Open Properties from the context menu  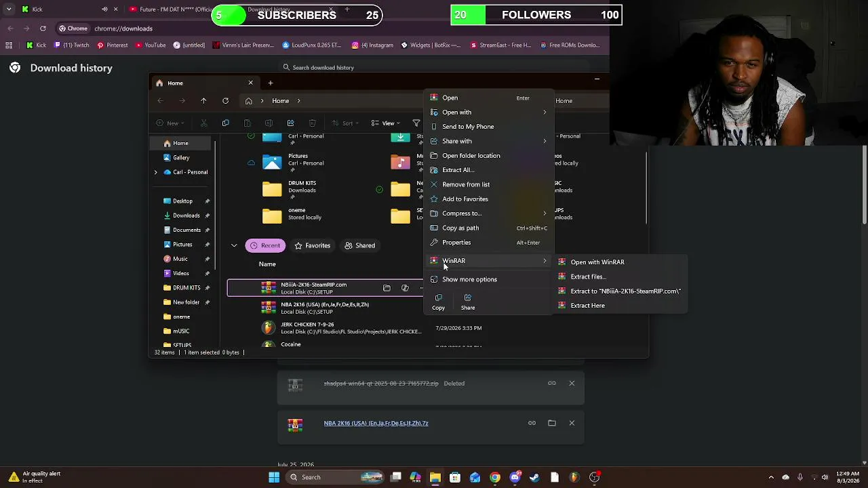click(x=488, y=243)
